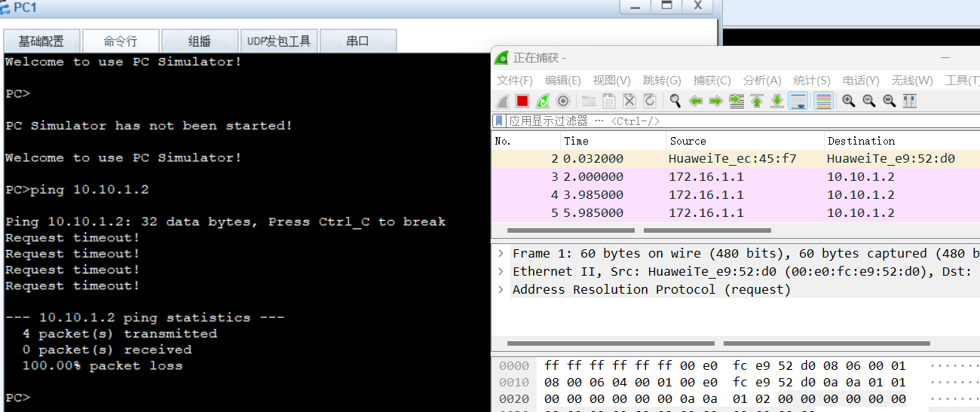Zoom in on packet text
Image resolution: width=980 pixels, height=412 pixels.
(x=849, y=101)
